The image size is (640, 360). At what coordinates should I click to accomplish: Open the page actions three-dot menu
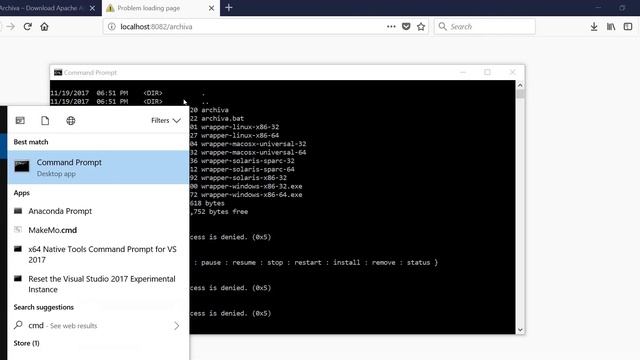coord(391,27)
